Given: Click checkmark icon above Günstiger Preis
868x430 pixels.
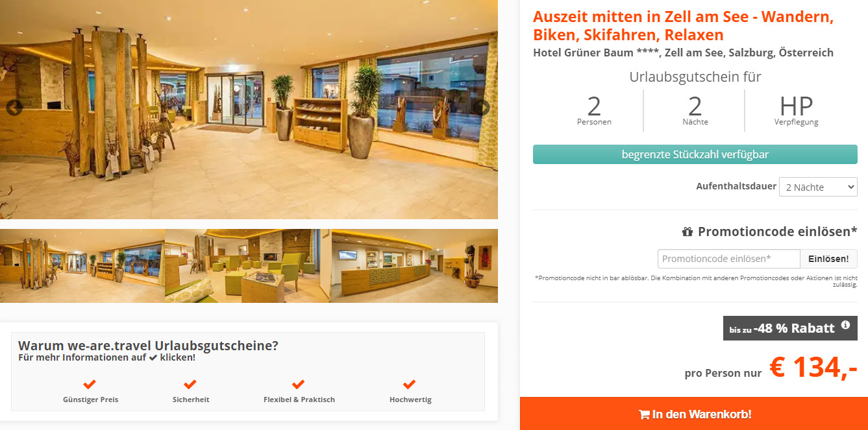Looking at the screenshot, I should click(x=90, y=384).
